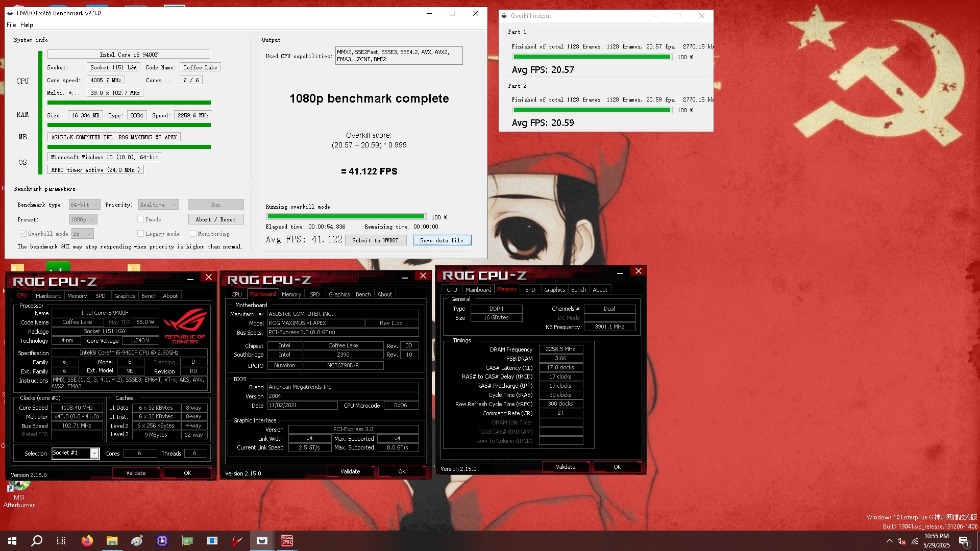Click DRAM Frequency 2258.5 MHz value
980x551 pixels.
pos(560,349)
